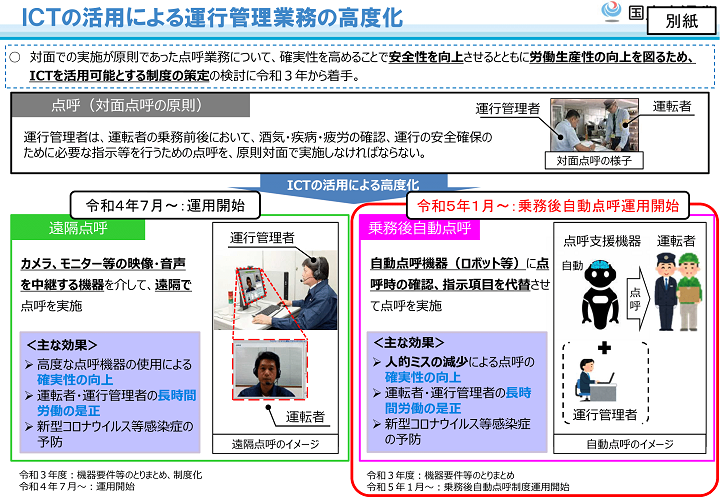Screen dimensions: 720x498
Task: Click the 自動 label next to the robot
Action: 573,265
